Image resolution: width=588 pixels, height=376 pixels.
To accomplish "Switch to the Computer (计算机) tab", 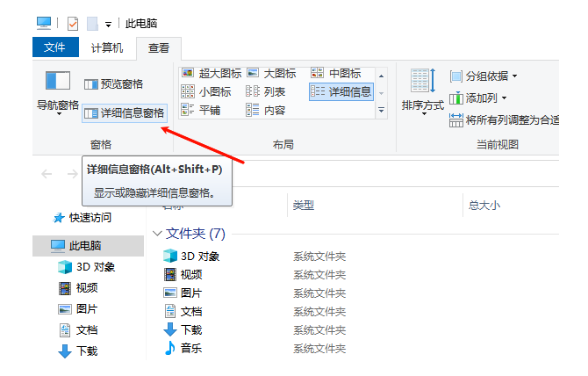I will [107, 47].
